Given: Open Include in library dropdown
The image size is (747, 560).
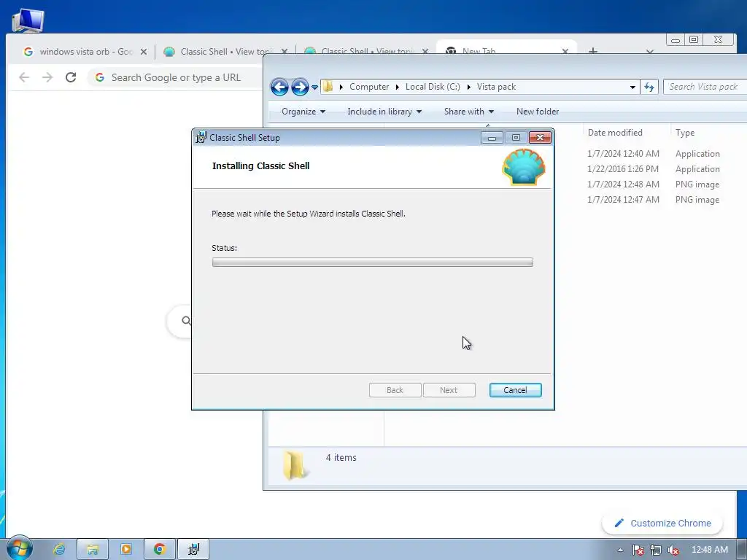Looking at the screenshot, I should [x=384, y=112].
